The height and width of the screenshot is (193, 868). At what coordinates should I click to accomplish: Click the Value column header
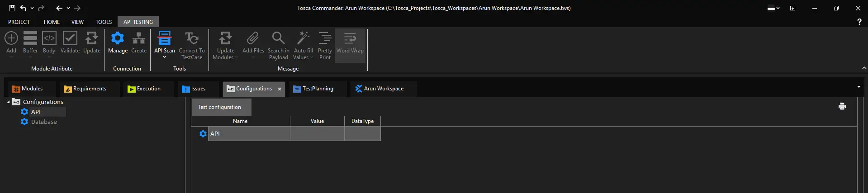point(318,121)
